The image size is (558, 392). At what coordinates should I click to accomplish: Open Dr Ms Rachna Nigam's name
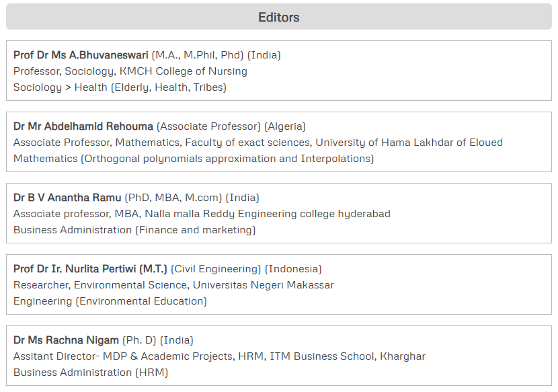(66, 340)
